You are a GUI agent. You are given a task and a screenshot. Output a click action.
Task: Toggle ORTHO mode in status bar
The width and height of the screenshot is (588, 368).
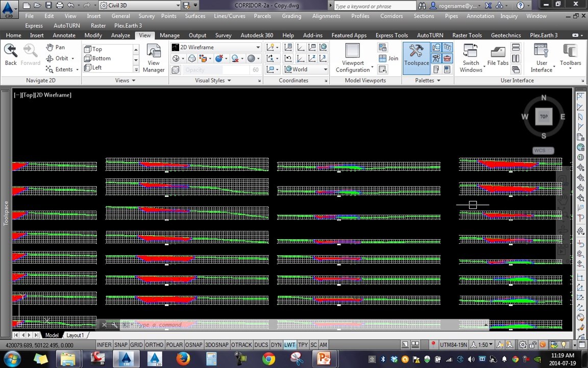click(x=154, y=344)
